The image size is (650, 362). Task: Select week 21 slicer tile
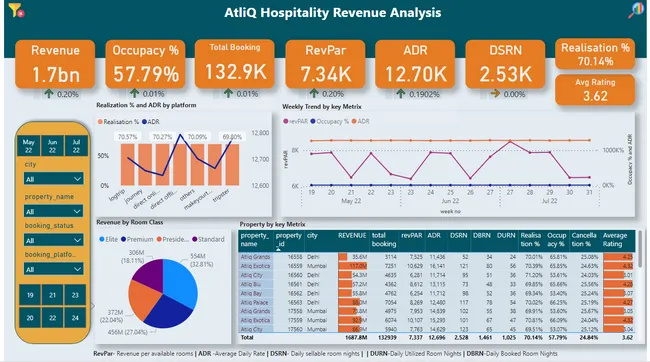click(53, 295)
